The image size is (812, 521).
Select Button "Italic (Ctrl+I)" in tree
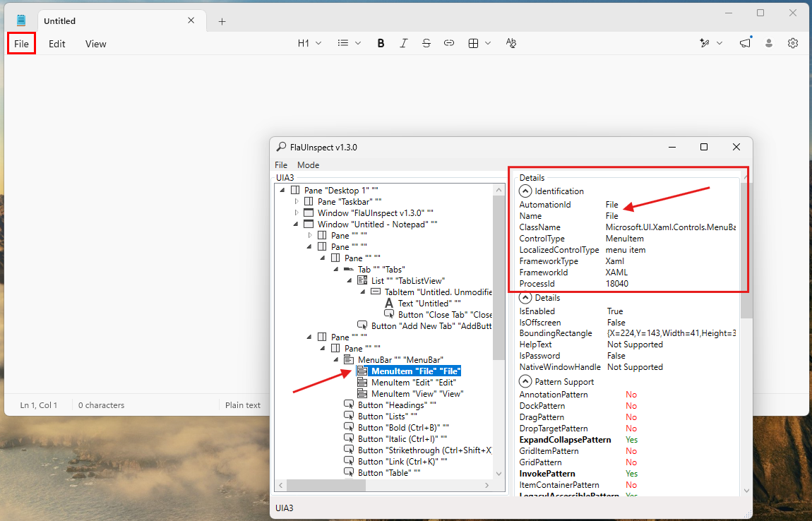point(402,439)
